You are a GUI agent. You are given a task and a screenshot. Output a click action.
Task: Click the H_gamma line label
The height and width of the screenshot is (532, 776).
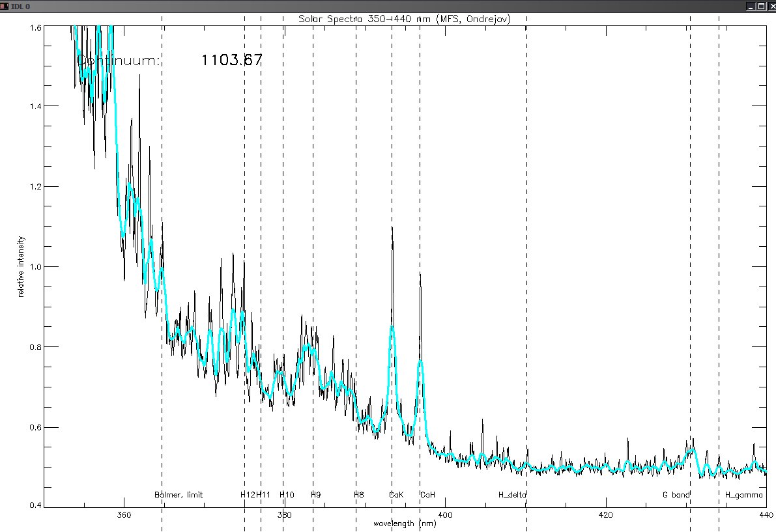pyautogui.click(x=744, y=494)
